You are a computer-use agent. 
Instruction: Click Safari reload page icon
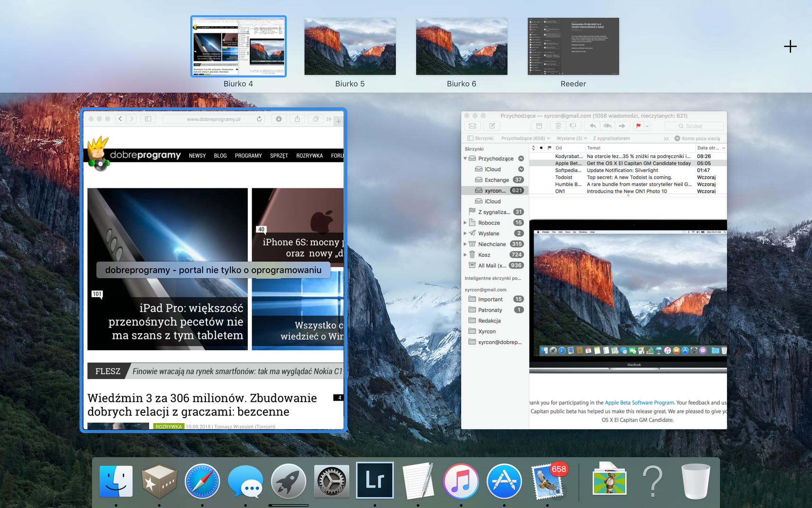[259, 119]
